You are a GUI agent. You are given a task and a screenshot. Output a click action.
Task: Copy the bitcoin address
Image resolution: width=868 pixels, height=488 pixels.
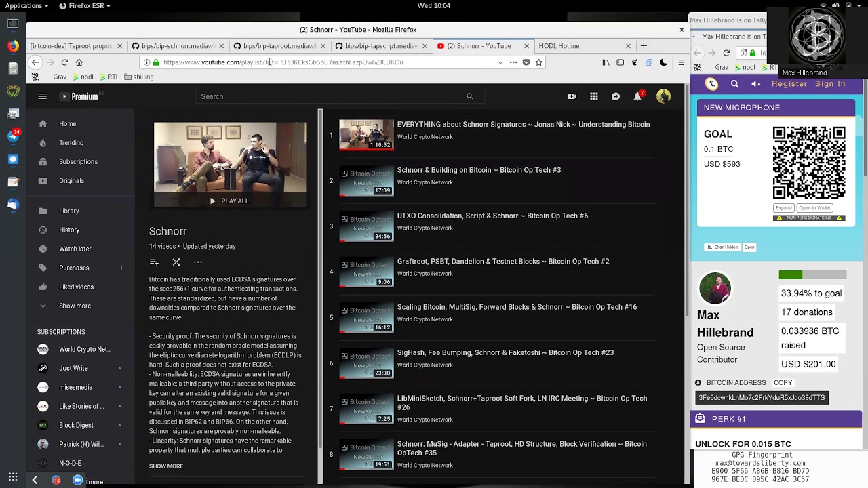pyautogui.click(x=783, y=383)
